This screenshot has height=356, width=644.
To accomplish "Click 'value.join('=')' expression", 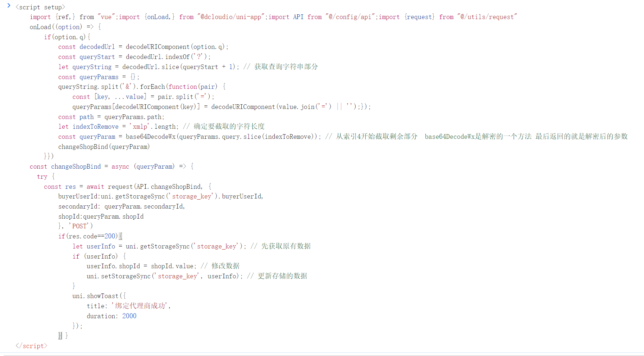I will coord(305,107).
